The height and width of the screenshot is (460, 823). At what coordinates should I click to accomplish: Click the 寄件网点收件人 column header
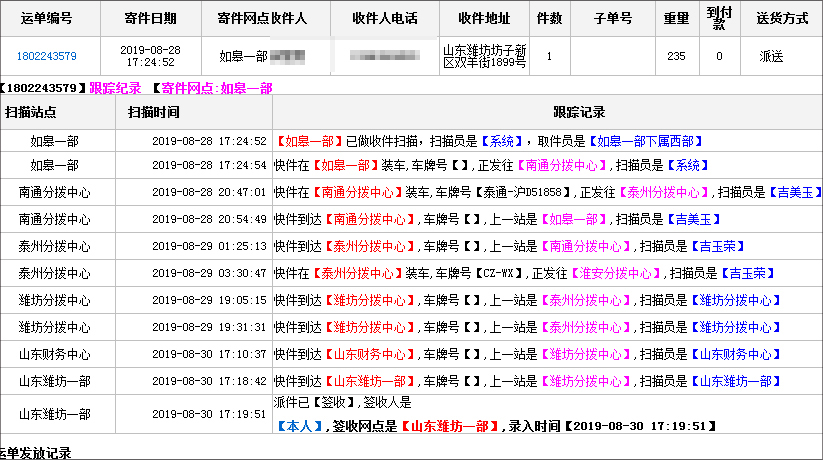(262, 18)
